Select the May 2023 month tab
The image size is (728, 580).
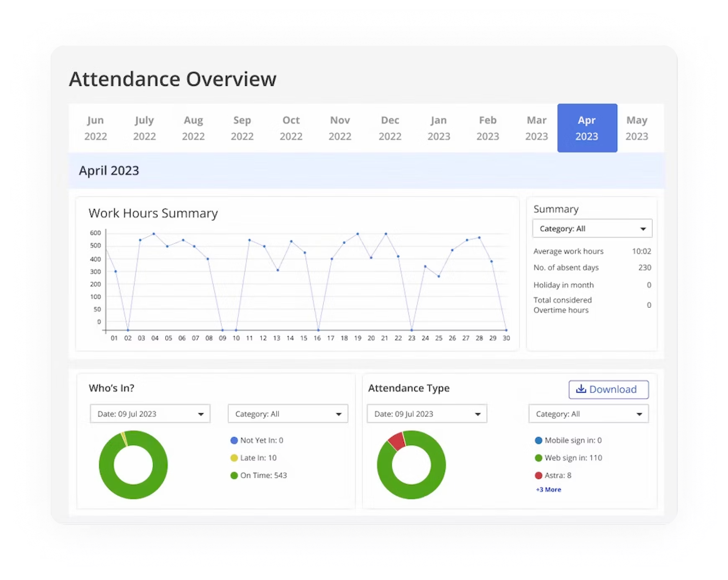tap(636, 128)
